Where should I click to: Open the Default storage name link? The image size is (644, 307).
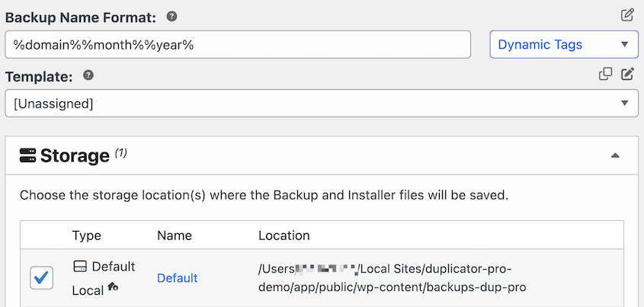coord(178,278)
